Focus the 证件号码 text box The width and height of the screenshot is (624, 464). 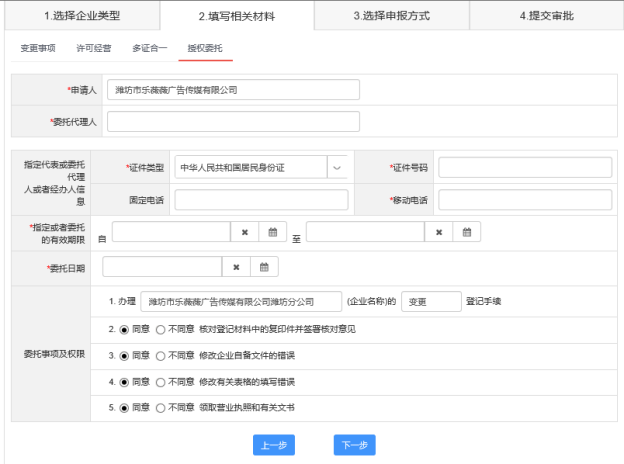point(524,167)
